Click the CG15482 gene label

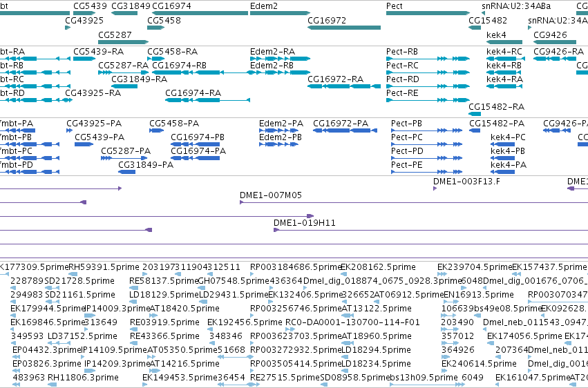488,20
